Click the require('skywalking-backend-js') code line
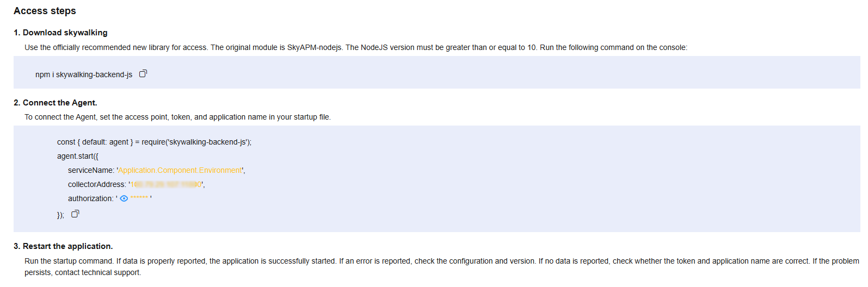The height and width of the screenshot is (287, 868). coord(154,142)
